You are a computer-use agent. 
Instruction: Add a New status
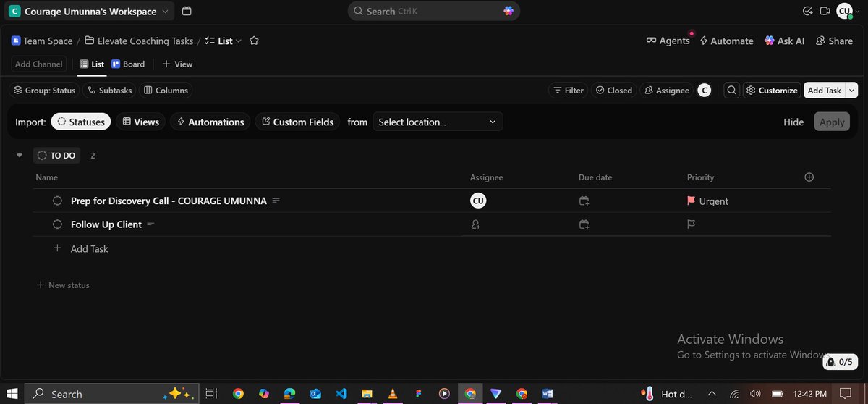click(x=63, y=285)
